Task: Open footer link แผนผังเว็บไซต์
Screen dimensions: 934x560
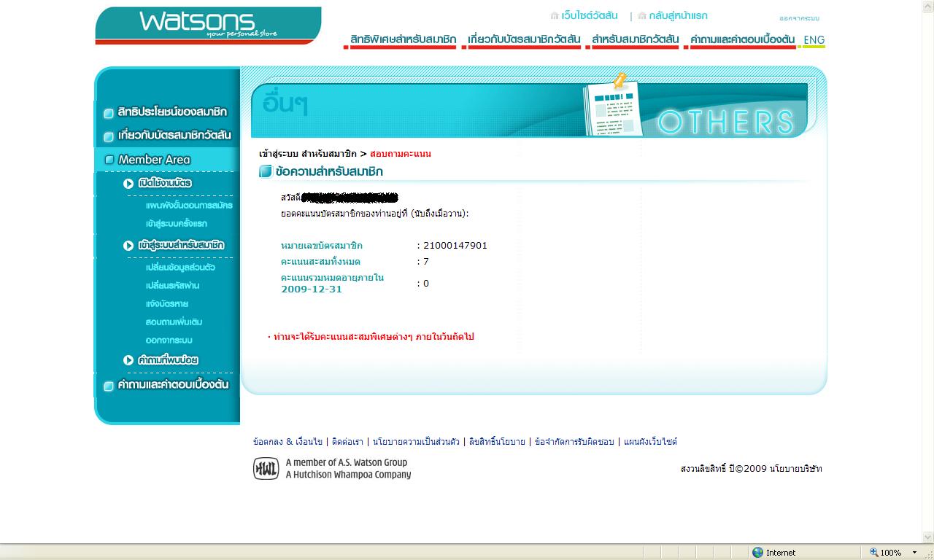Action: coord(651,442)
